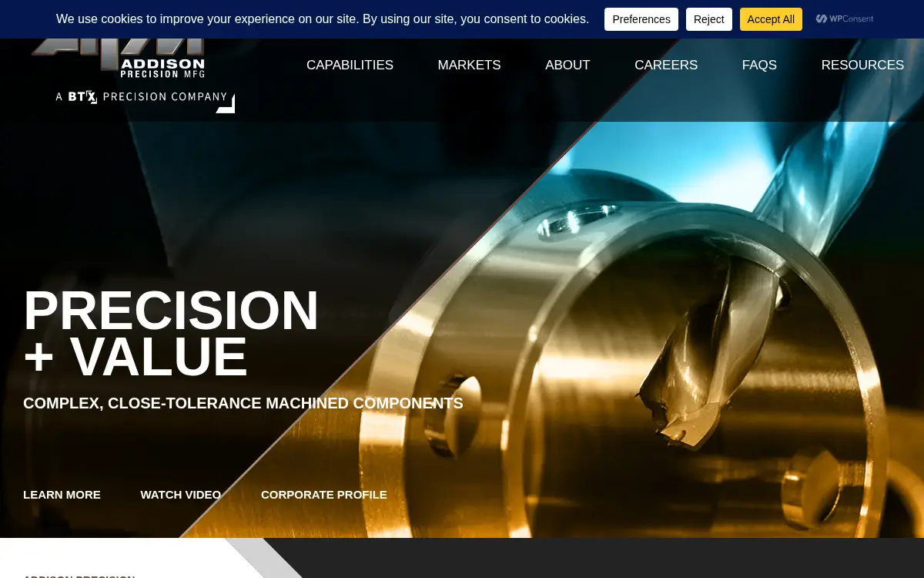This screenshot has width=924, height=578.
Task: Open the Careers page
Action: tap(666, 66)
